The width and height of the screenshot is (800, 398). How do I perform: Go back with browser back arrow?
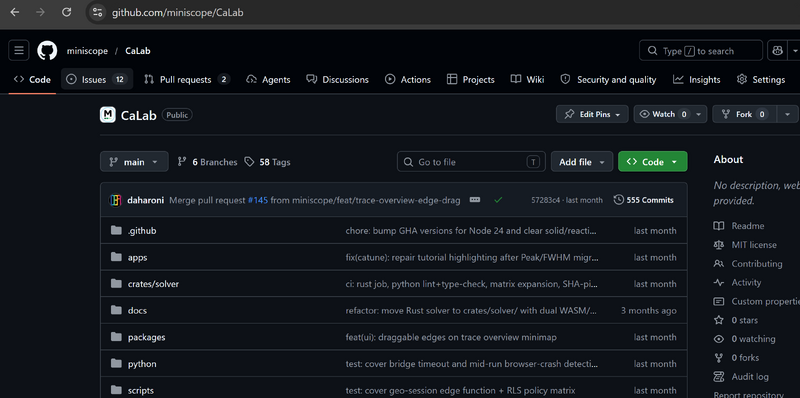click(x=14, y=12)
